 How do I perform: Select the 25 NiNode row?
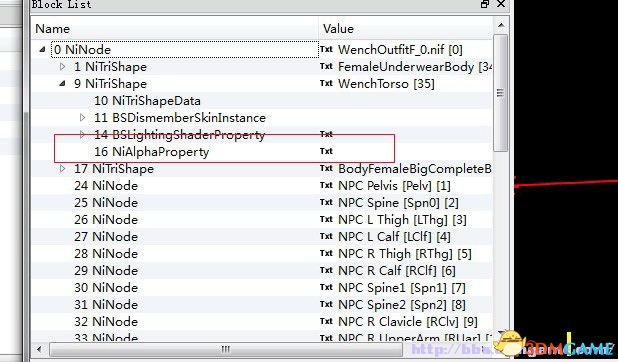tap(106, 203)
